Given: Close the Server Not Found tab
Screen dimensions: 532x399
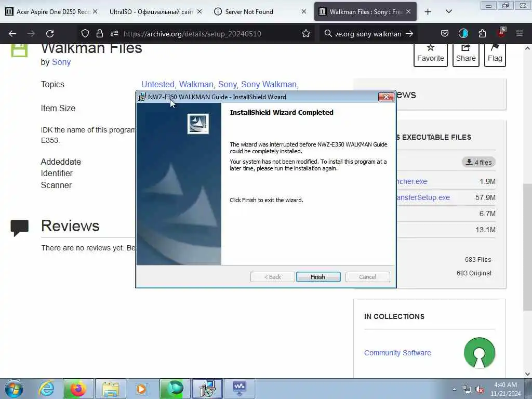Looking at the screenshot, I should click(303, 11).
